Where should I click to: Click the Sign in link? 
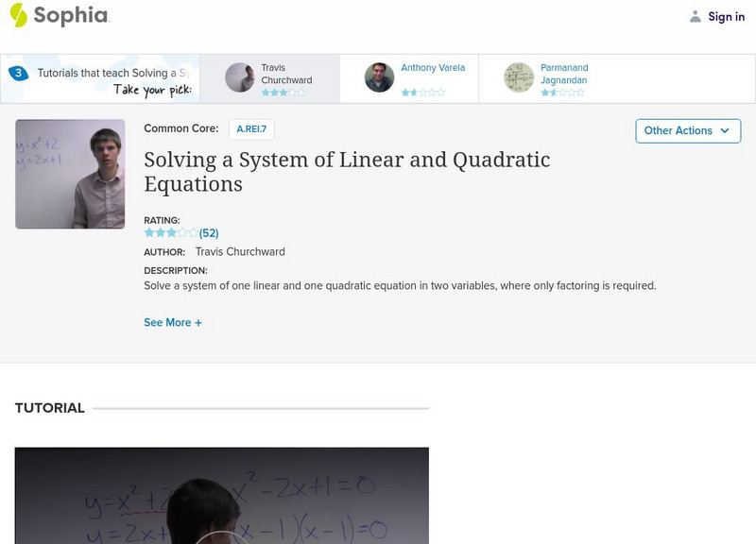[726, 16]
